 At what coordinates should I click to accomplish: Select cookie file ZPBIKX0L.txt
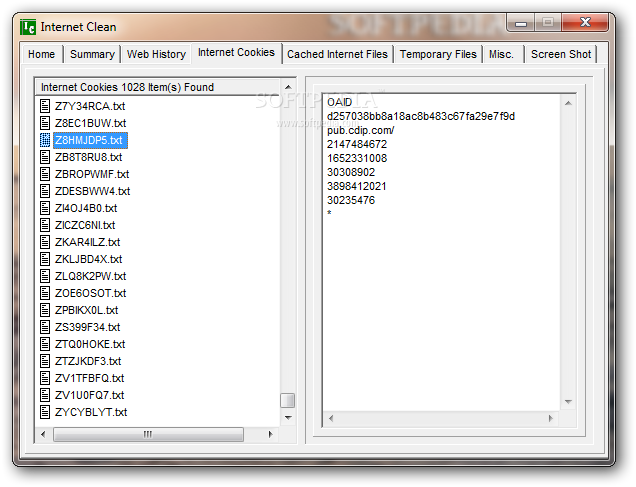86,310
